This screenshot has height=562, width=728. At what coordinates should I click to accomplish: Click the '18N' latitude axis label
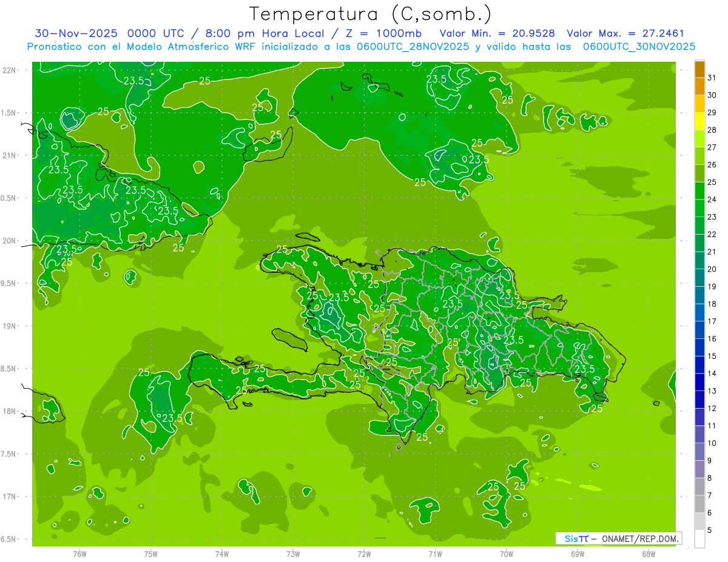pos(9,411)
